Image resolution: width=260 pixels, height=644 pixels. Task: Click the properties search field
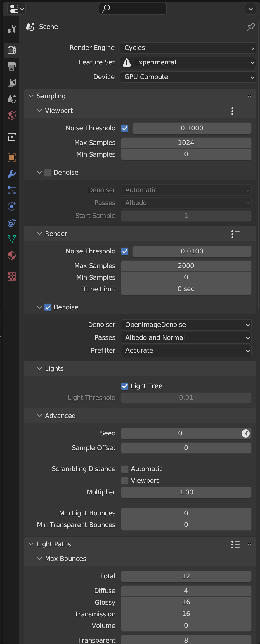133,9
